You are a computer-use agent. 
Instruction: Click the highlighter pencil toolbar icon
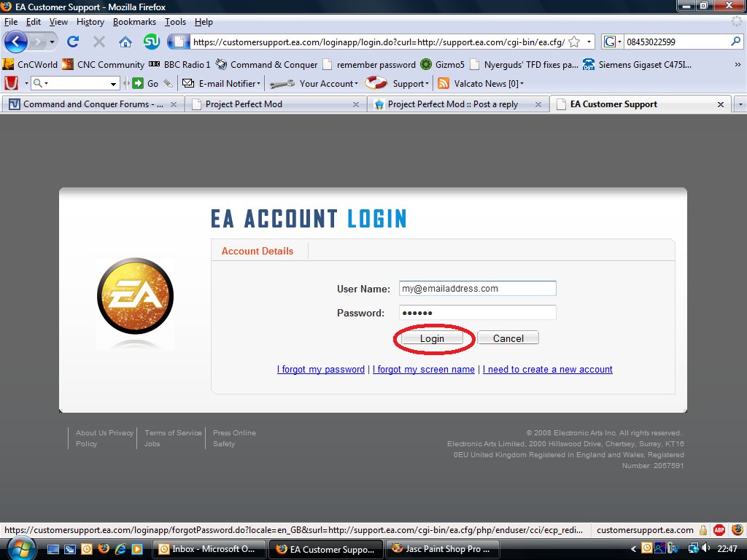coord(169,83)
